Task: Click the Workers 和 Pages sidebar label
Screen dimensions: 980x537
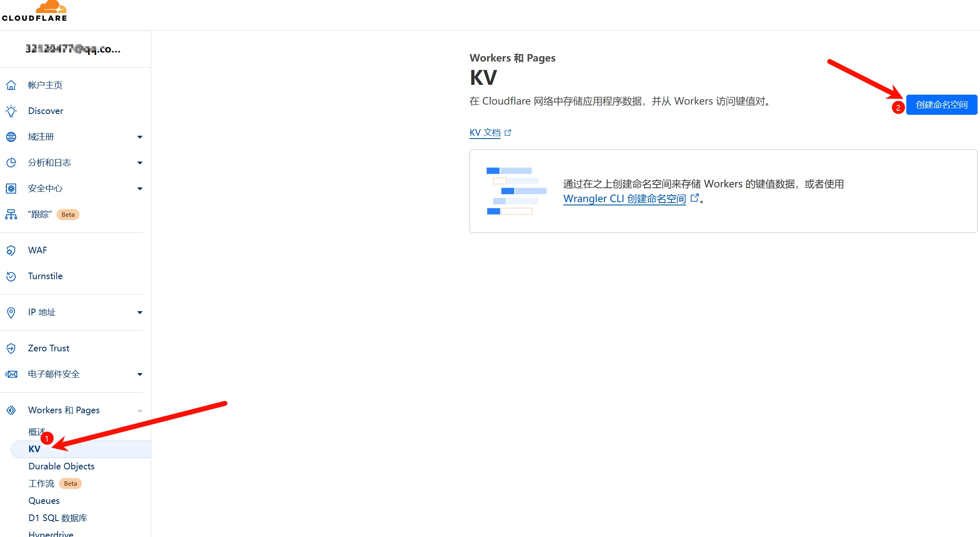Action: point(64,410)
